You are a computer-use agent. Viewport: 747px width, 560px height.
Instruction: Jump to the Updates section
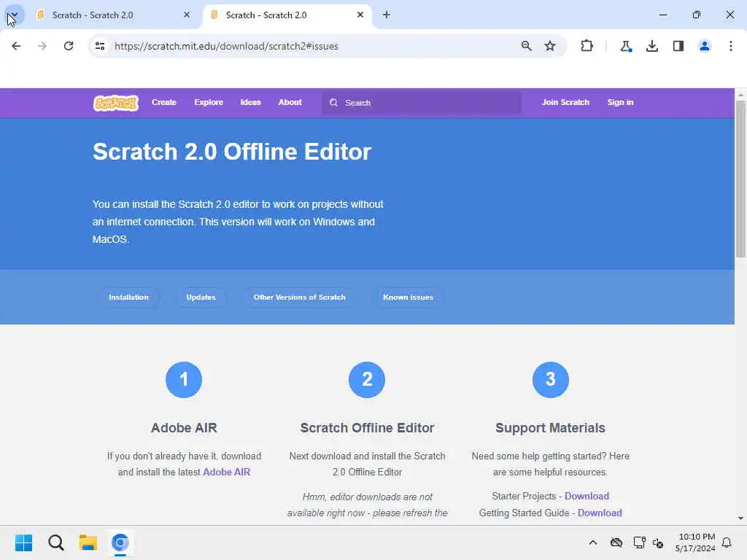pos(201,297)
